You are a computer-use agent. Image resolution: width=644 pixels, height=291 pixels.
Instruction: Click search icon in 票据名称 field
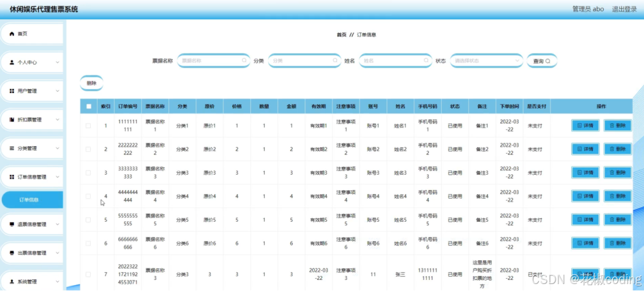coord(244,61)
